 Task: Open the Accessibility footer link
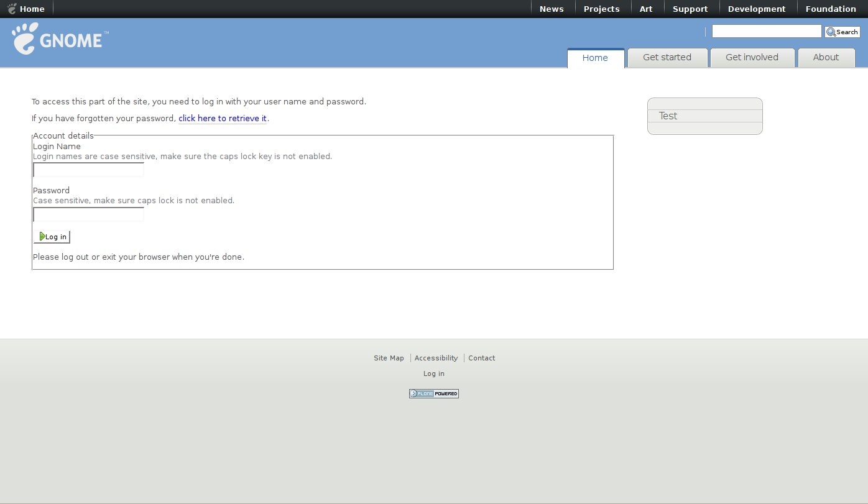(x=436, y=358)
